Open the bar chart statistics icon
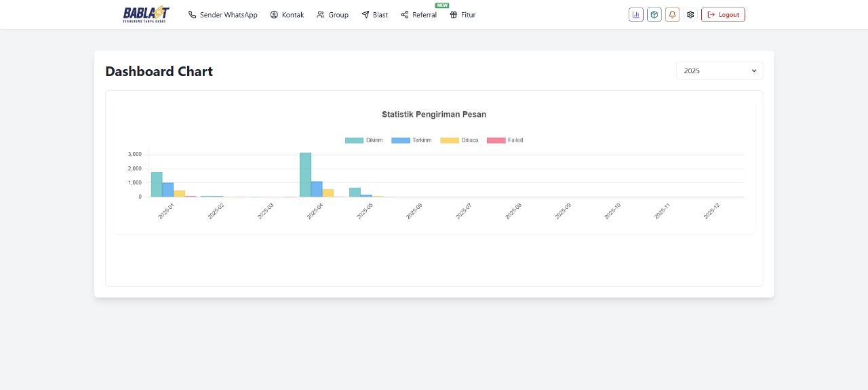Viewport: 868px width, 390px height. (x=635, y=14)
